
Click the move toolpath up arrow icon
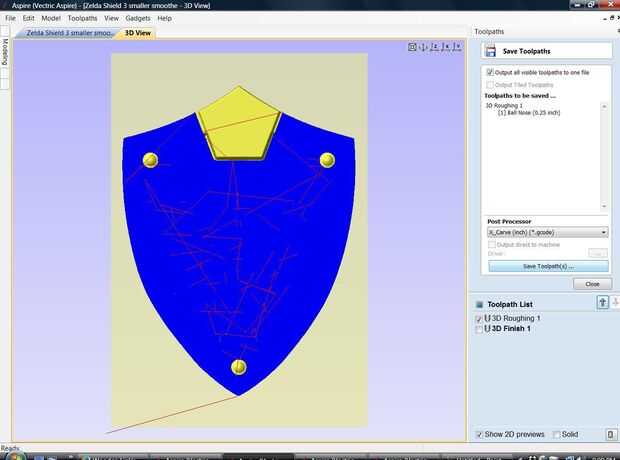[x=602, y=303]
